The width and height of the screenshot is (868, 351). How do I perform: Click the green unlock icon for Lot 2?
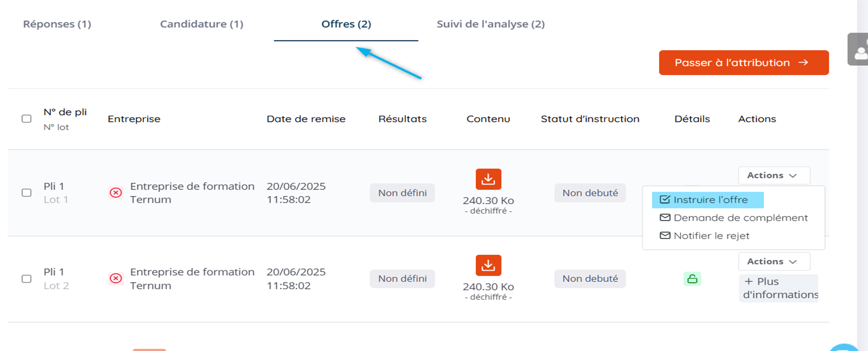tap(692, 279)
